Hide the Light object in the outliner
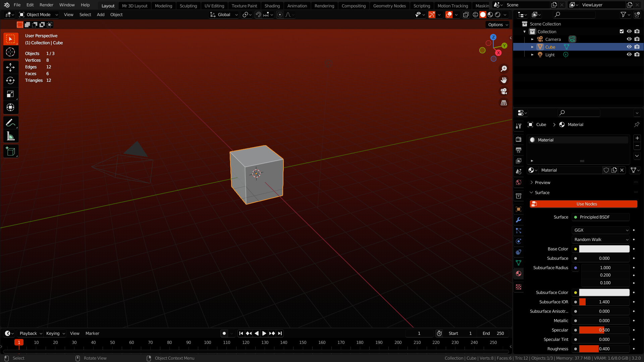Screen dimensions: 644x362 (x=629, y=54)
